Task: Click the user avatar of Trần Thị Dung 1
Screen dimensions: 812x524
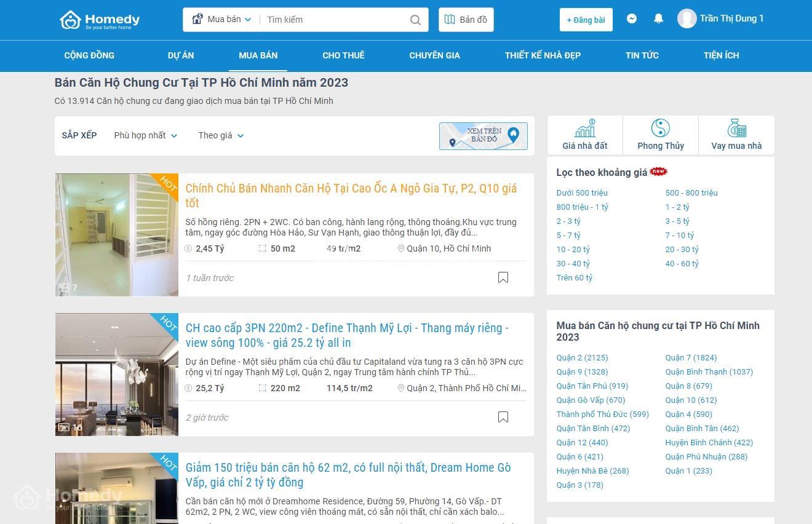Action: coord(687,18)
